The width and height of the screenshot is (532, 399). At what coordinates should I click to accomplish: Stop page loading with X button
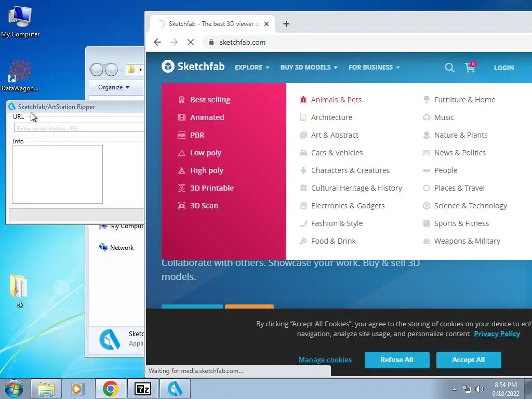click(x=191, y=42)
